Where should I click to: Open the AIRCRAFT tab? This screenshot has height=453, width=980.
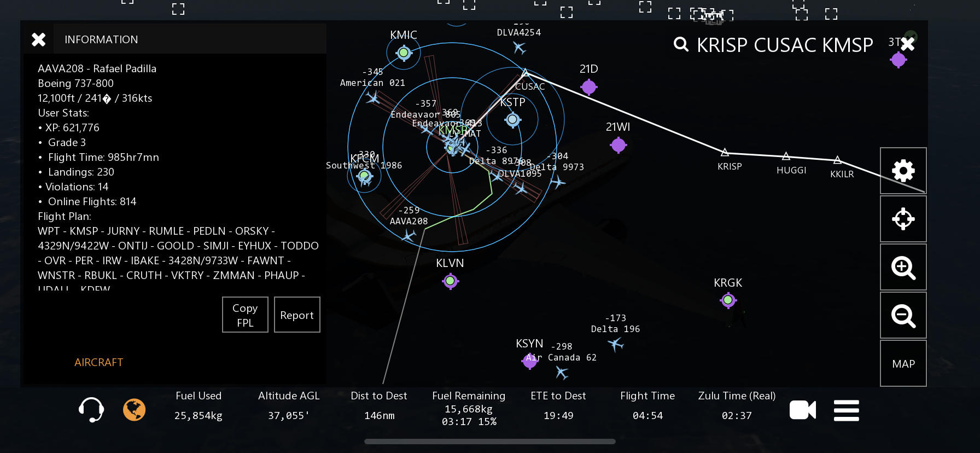[98, 362]
